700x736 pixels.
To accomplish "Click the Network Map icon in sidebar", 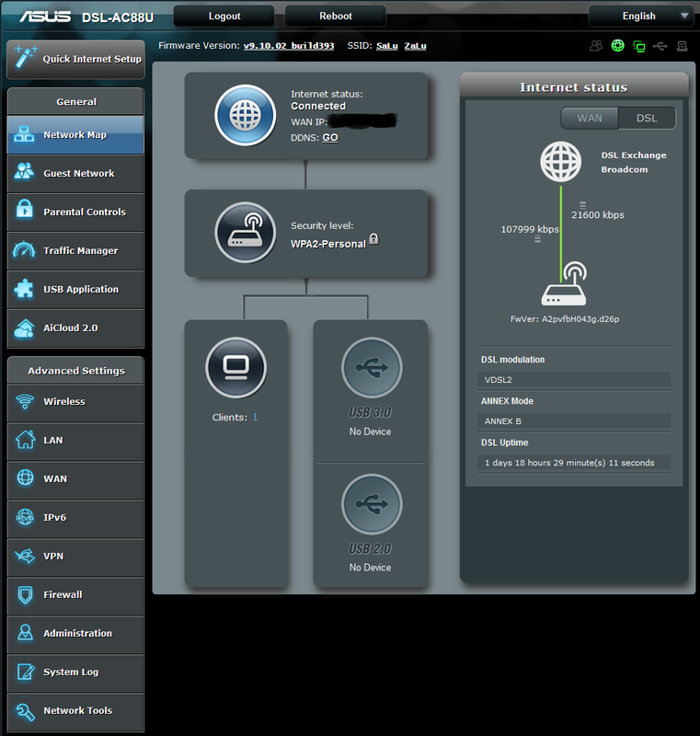I will coord(24,134).
